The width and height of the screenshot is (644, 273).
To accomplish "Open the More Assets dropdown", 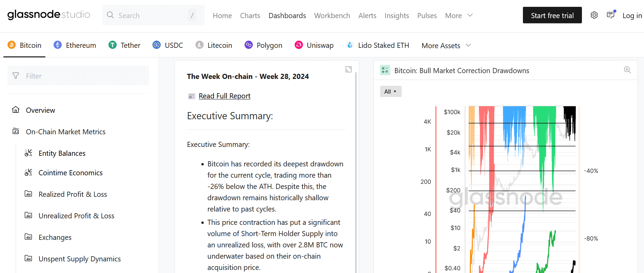I will tap(446, 45).
